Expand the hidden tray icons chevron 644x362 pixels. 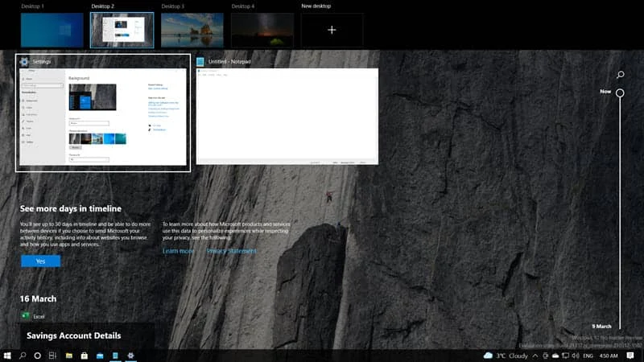(535, 356)
